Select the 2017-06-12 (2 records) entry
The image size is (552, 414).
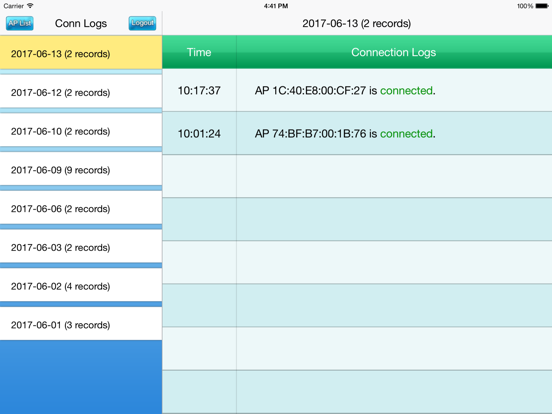[81, 92]
